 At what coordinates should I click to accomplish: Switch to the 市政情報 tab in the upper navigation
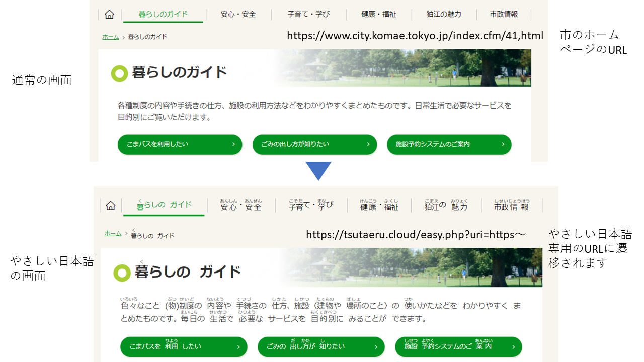tap(504, 15)
